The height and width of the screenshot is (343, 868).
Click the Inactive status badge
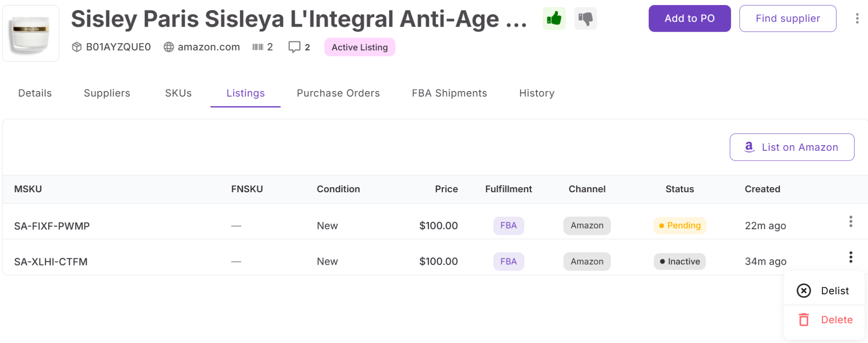[680, 261]
